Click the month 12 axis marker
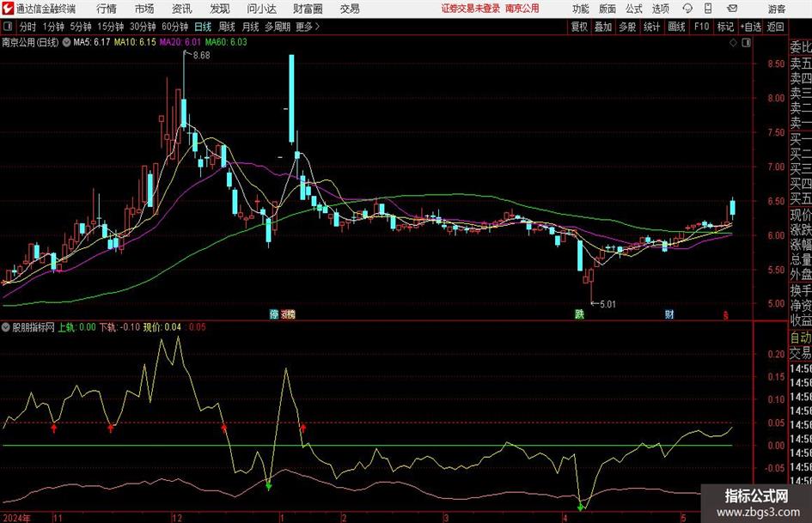 [177, 518]
